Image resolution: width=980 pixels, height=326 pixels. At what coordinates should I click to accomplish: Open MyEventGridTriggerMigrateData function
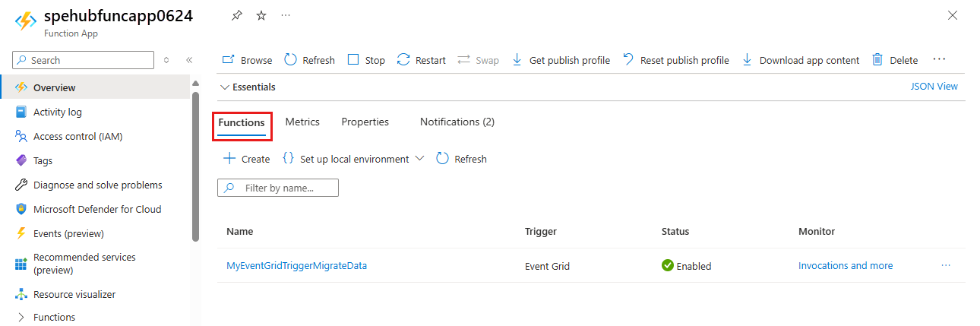296,265
